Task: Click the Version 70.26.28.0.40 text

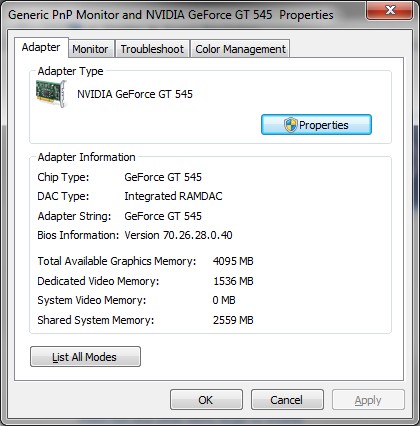Action: click(x=178, y=235)
